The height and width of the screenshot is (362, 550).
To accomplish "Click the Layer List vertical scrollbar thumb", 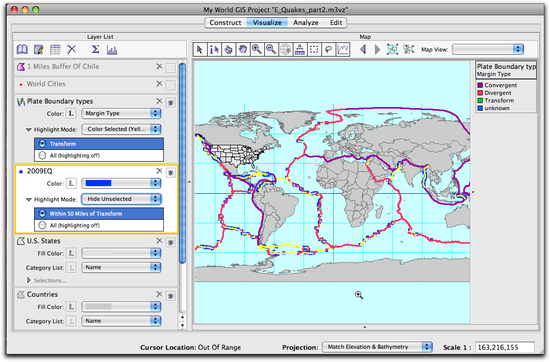I will (x=182, y=163).
